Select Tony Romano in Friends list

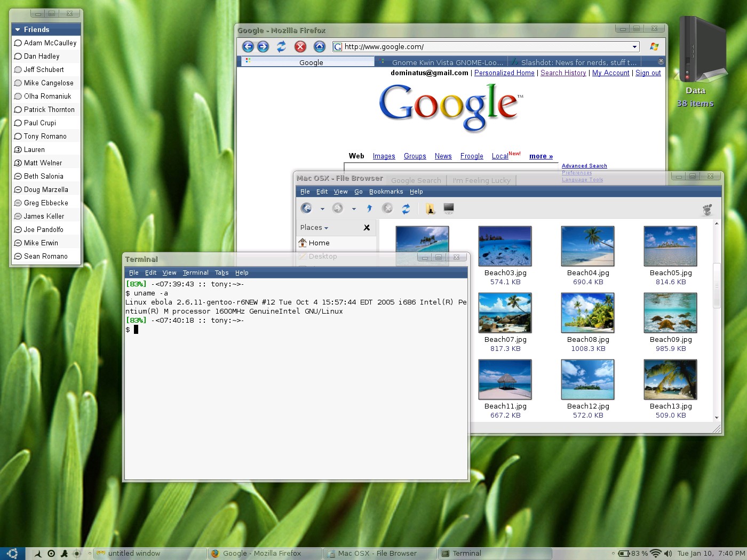point(46,136)
